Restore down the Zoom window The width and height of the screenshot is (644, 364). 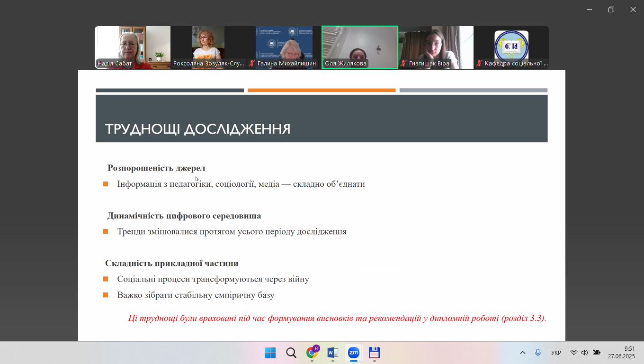(x=611, y=9)
